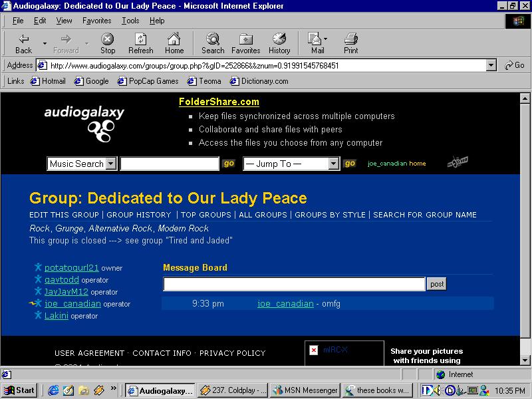Click EDIT THIS GROUP link

pos(64,215)
